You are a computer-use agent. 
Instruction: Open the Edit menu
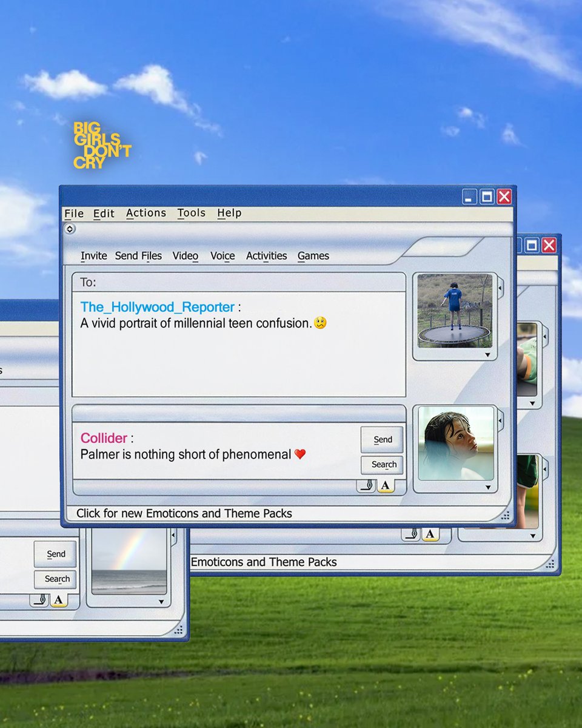104,213
